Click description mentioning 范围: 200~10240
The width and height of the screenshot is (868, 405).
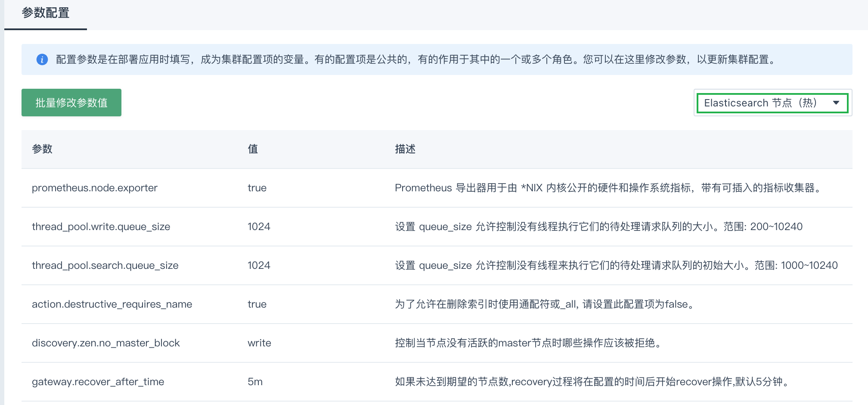(599, 227)
